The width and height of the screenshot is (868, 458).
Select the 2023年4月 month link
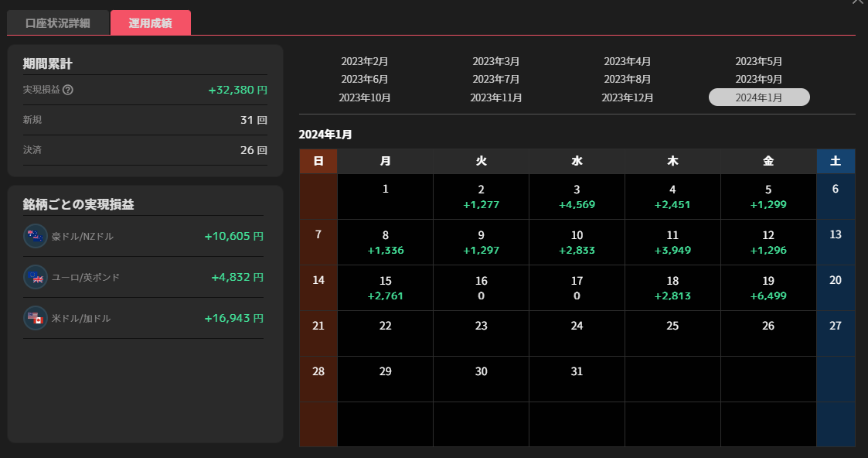coord(627,61)
